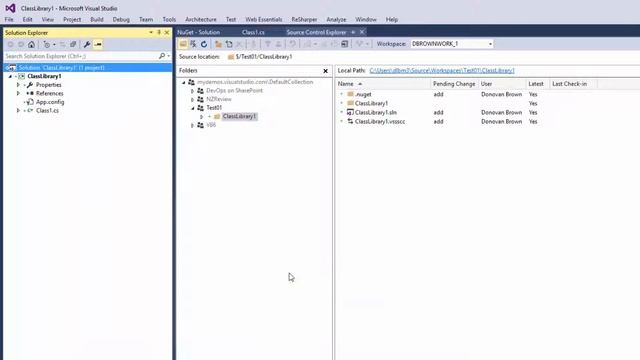Screen dimensions: 640x360
Task: Click the Refresh icon in Source Control Explorer
Action: pos(204,44)
